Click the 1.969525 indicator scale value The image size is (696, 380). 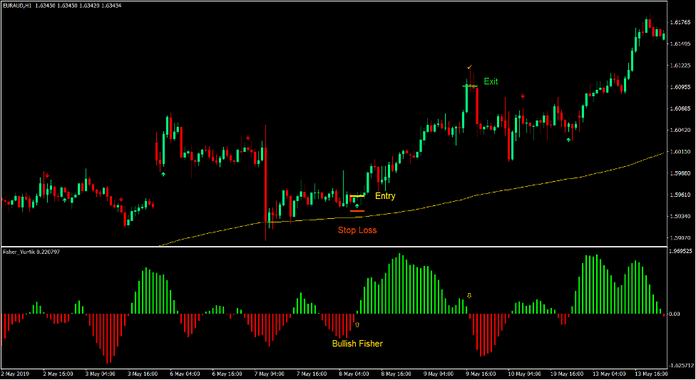pyautogui.click(x=681, y=251)
